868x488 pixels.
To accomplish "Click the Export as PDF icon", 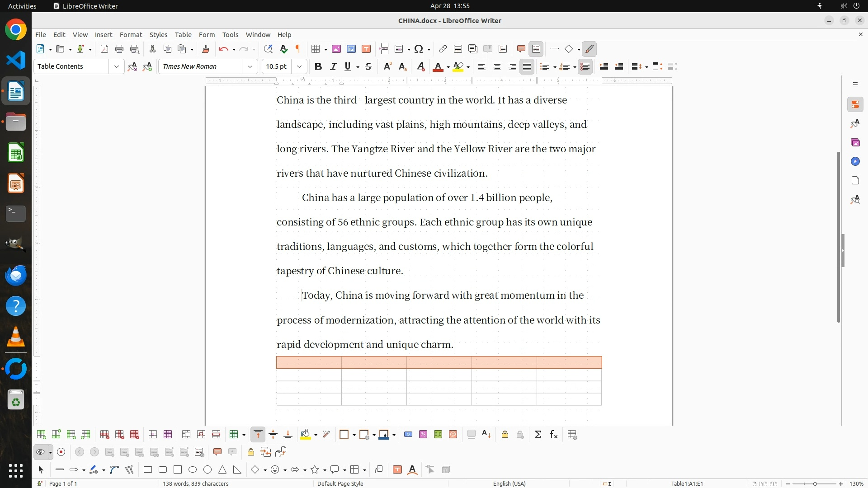I will [x=104, y=49].
